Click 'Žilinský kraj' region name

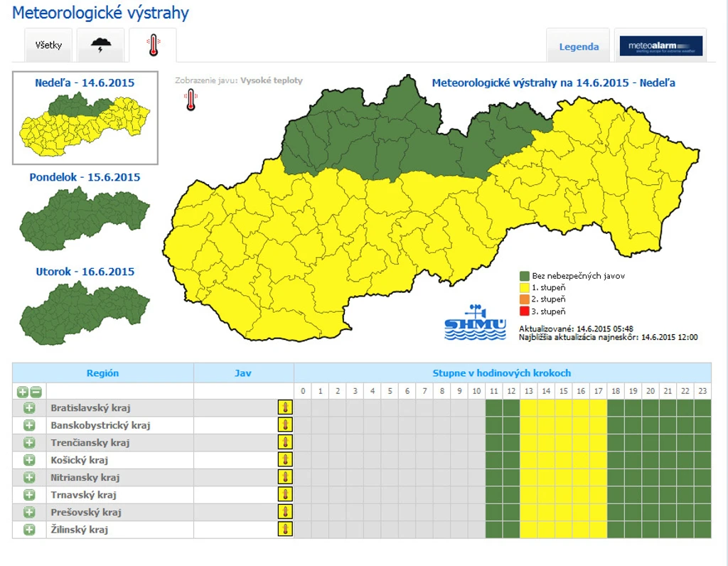80,529
